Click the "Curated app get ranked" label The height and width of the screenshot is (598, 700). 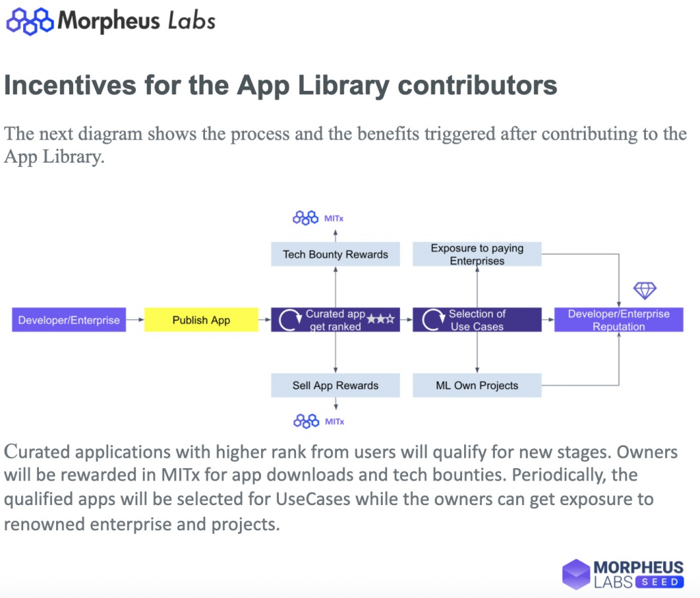pyautogui.click(x=335, y=320)
